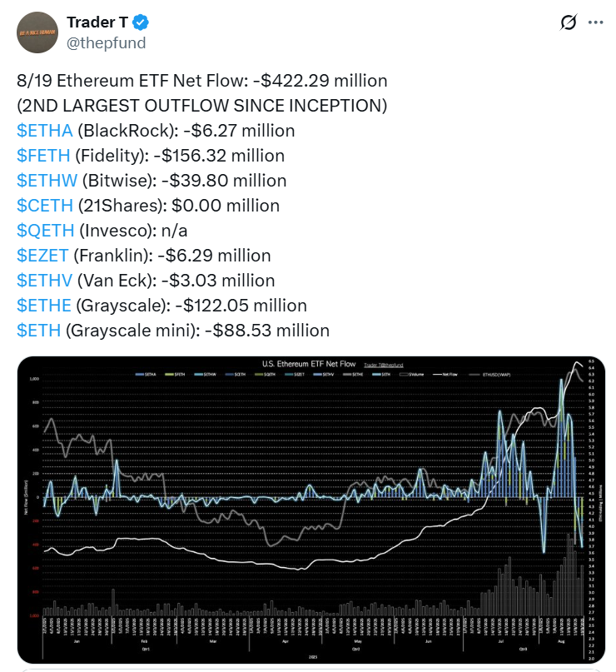Click the Net Flow legend entry in chart

450,375
